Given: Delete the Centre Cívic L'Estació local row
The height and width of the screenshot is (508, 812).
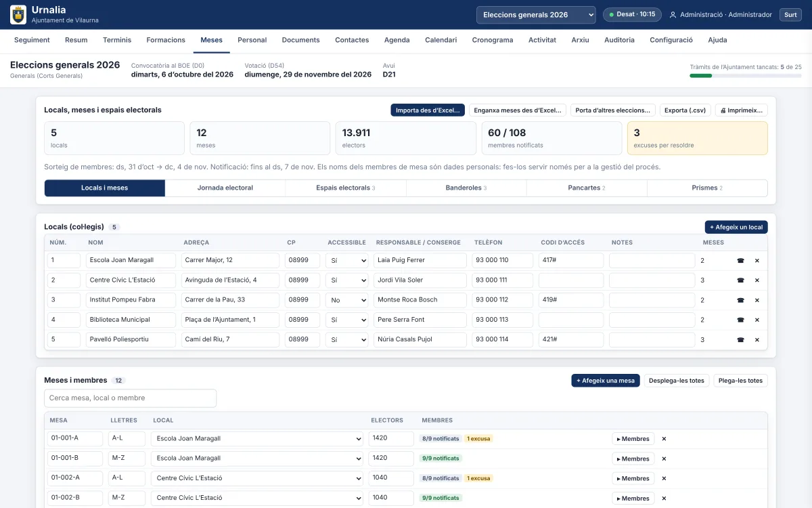Looking at the screenshot, I should tap(757, 280).
